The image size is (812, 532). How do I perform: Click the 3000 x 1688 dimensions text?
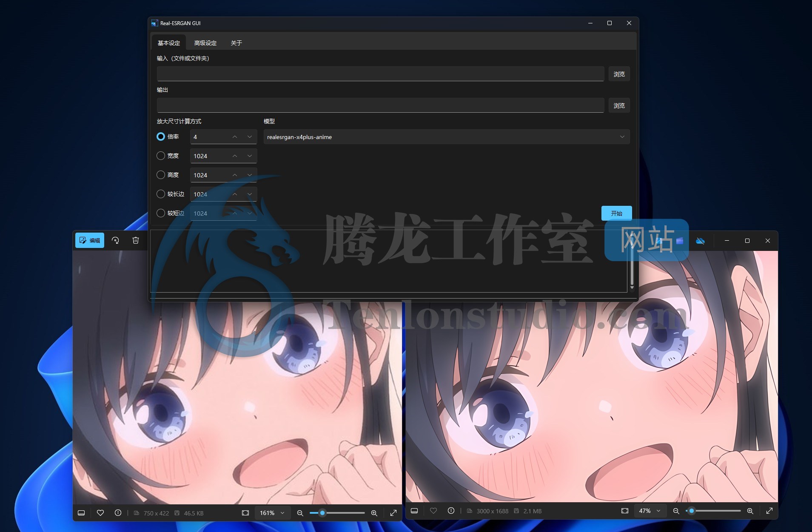tap(493, 511)
